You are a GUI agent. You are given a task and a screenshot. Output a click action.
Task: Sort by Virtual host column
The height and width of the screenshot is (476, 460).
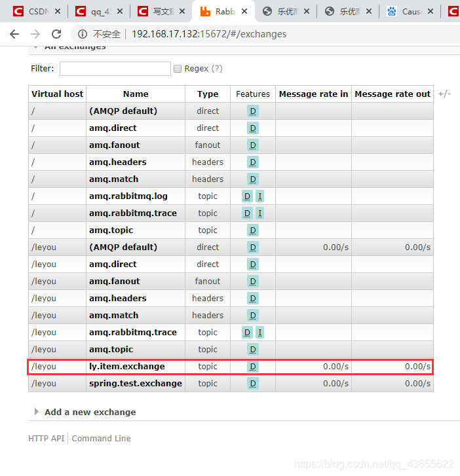click(57, 94)
